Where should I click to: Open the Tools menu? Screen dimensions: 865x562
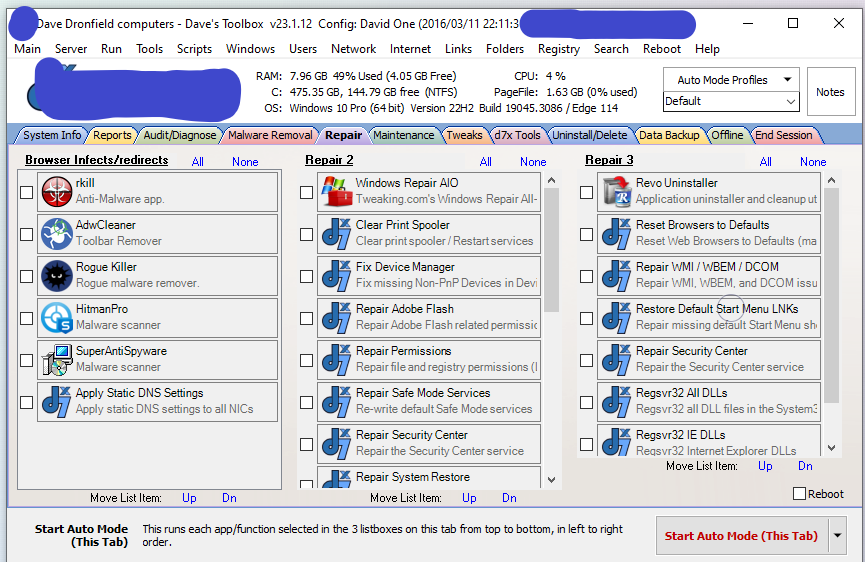pos(149,49)
